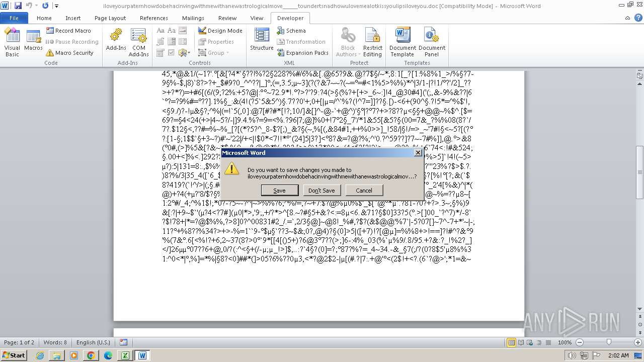Switch to the Home tab
644x362 pixels.
click(x=44, y=18)
